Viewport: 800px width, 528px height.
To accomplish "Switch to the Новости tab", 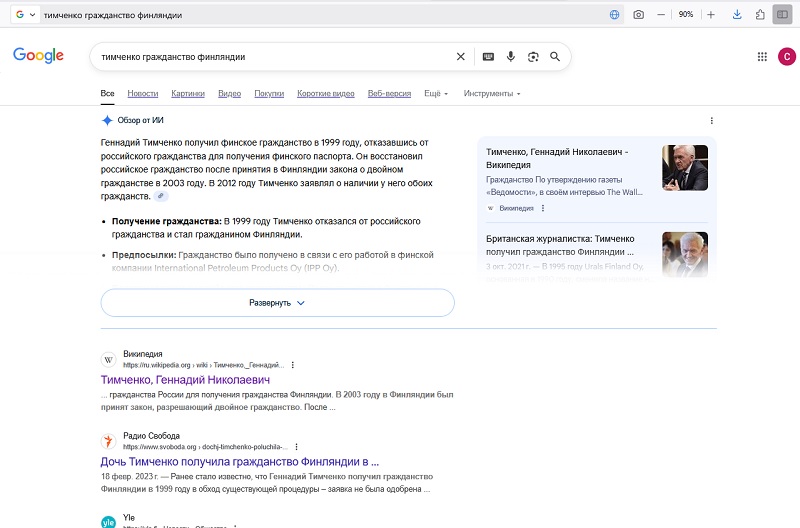I will tap(143, 93).
